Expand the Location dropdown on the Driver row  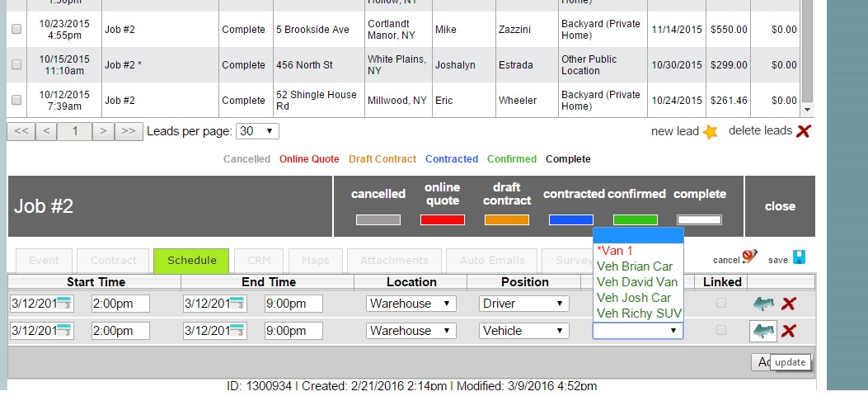point(411,304)
